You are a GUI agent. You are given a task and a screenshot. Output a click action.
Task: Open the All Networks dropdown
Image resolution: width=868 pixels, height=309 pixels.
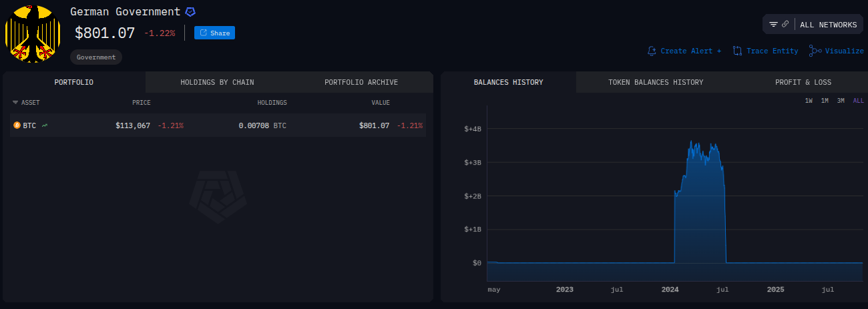pyautogui.click(x=828, y=25)
